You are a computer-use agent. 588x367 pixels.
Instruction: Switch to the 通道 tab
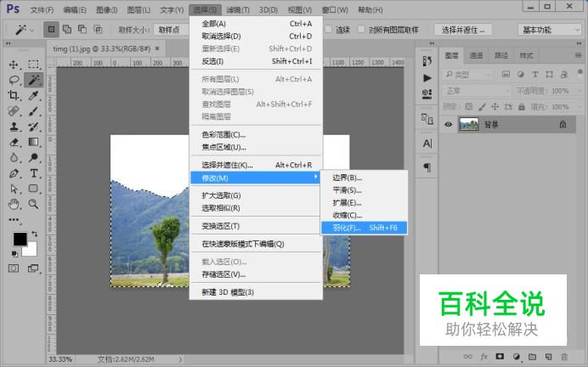click(476, 55)
